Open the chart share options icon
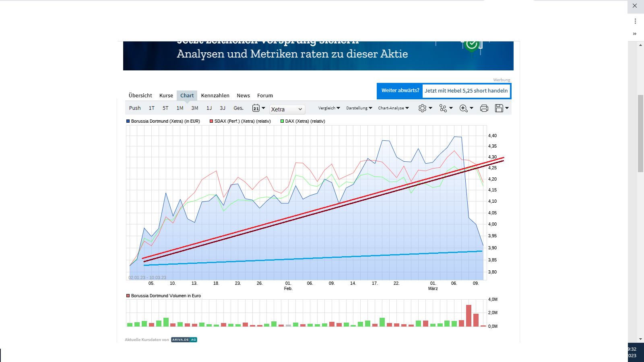 443,108
